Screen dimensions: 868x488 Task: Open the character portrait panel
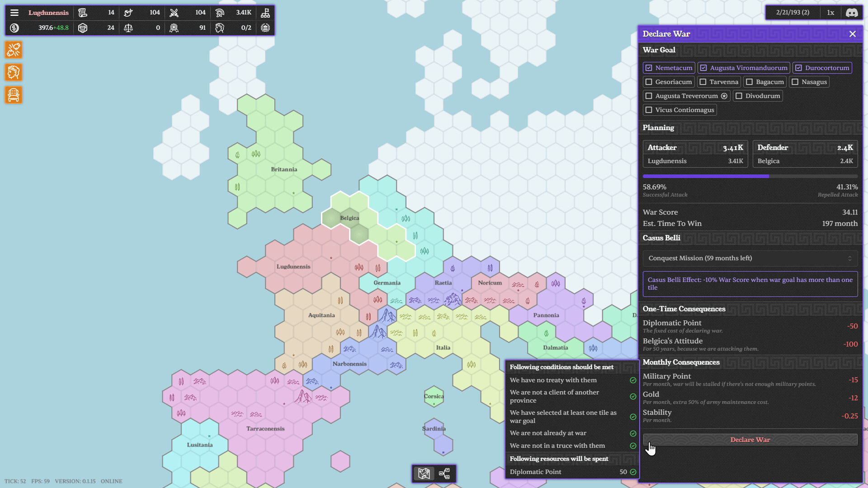(13, 72)
